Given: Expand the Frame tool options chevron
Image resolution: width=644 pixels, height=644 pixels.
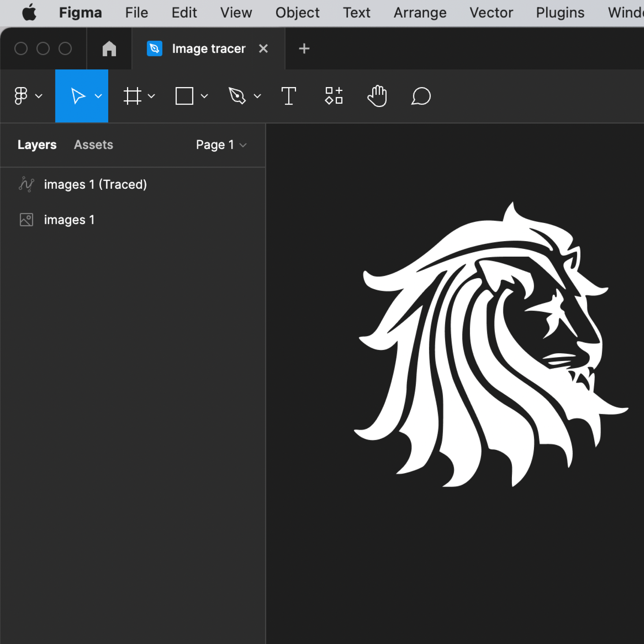Looking at the screenshot, I should coord(151,96).
